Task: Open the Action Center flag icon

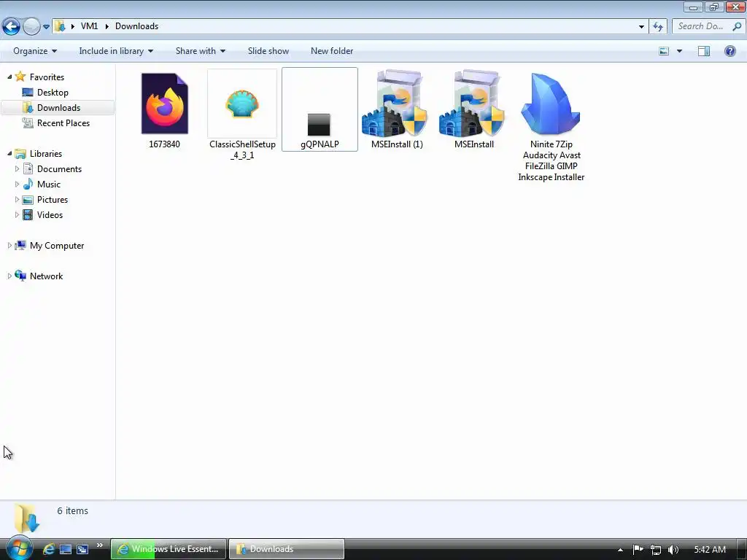Action: [x=638, y=550]
